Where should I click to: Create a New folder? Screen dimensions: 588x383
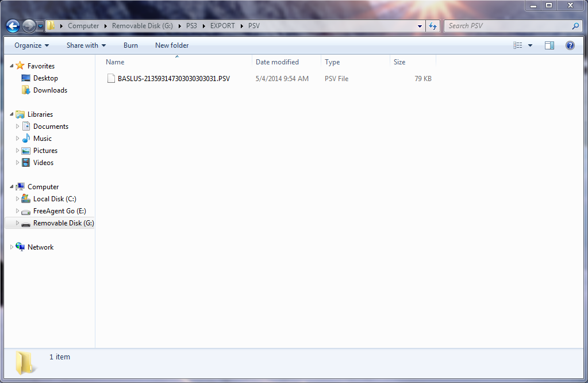click(x=172, y=45)
